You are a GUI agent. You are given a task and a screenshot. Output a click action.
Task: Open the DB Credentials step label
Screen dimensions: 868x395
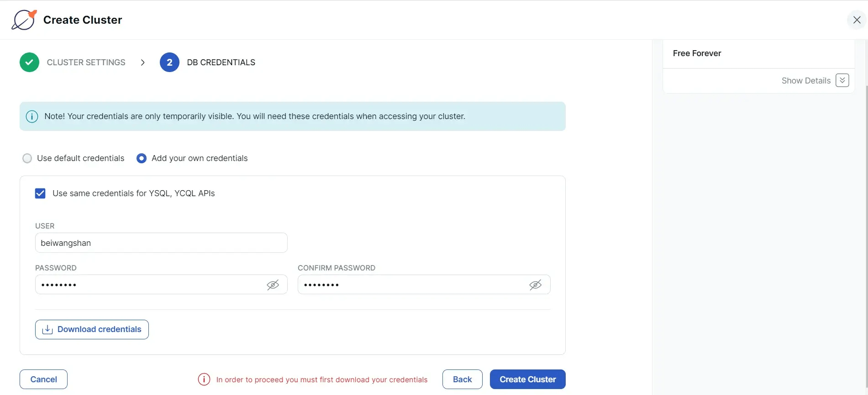coord(221,62)
